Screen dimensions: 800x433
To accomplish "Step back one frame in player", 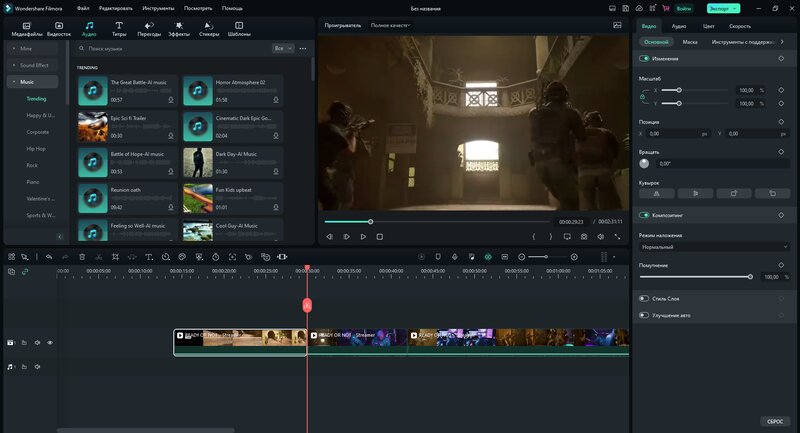I will [330, 237].
